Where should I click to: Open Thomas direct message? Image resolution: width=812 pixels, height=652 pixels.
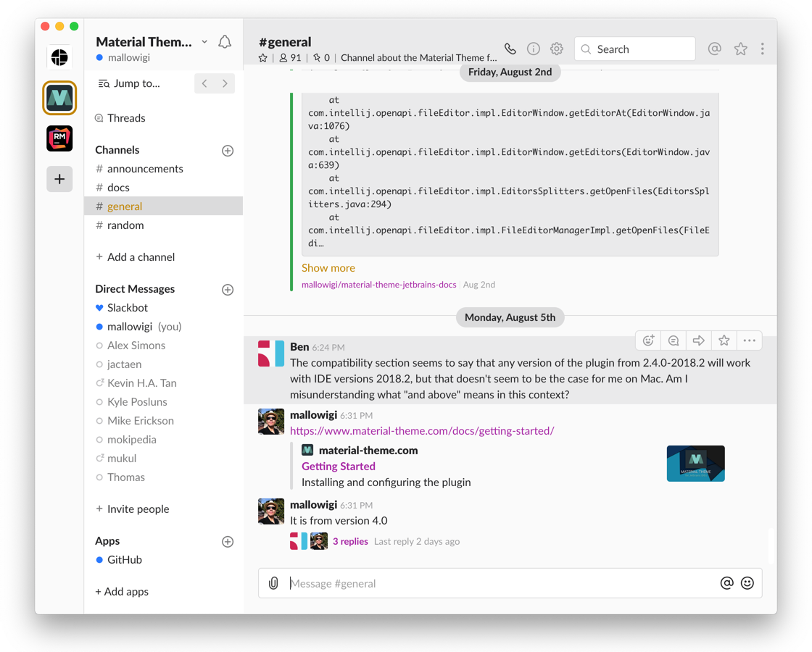coord(164,477)
